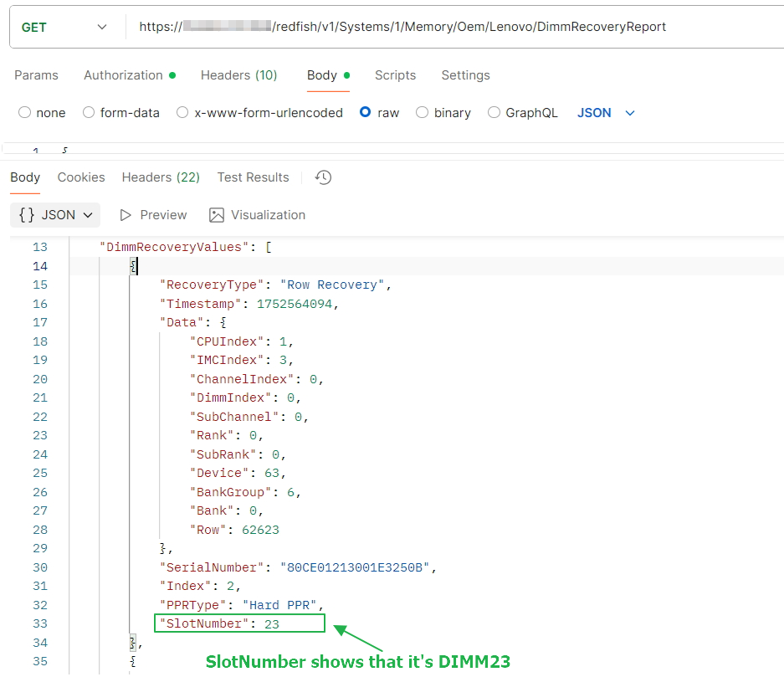This screenshot has width=784, height=677.
Task: Select the raw body option
Action: (365, 113)
